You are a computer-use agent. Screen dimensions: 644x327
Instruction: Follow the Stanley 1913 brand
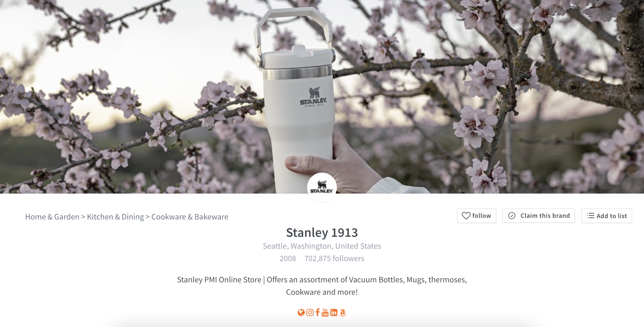coord(477,216)
